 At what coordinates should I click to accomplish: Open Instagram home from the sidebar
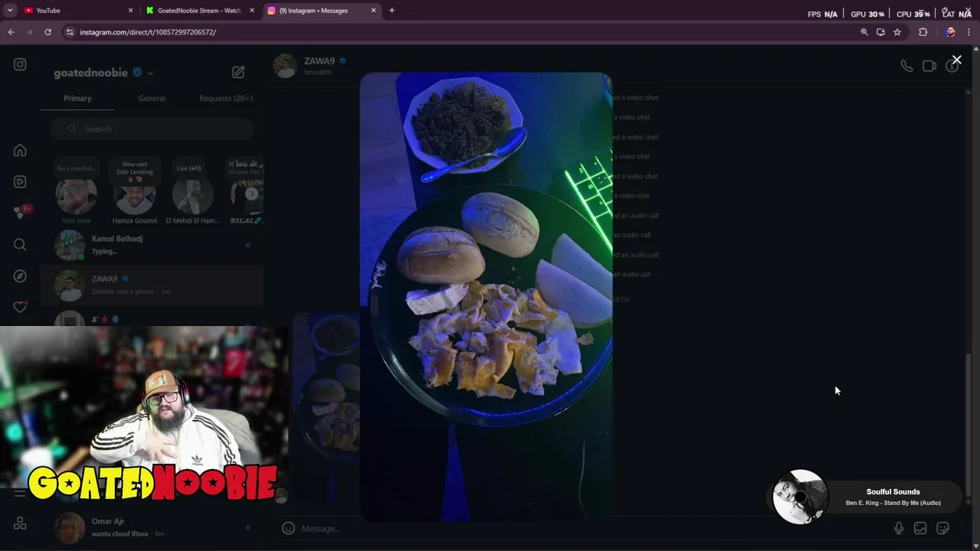coord(20,150)
